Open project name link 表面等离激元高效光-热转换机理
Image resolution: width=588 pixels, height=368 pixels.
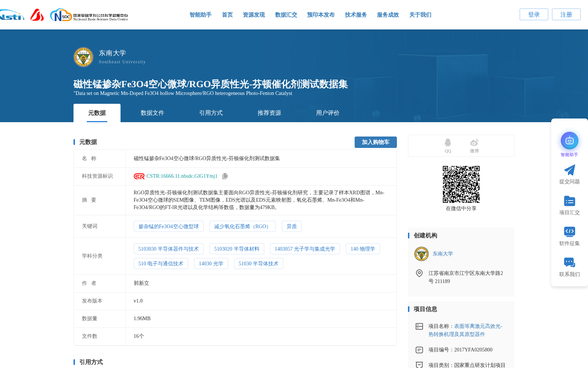pos(465,330)
